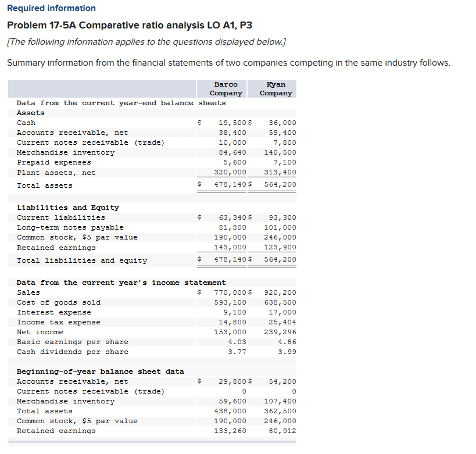Click the Beginning-of-year balance sheet data header

(77, 371)
